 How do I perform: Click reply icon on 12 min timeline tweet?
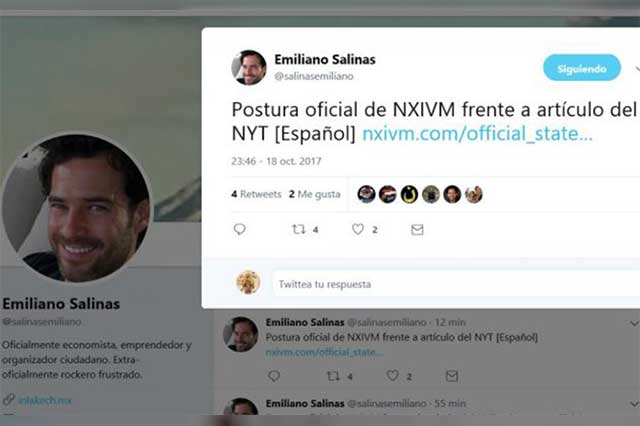point(274,376)
